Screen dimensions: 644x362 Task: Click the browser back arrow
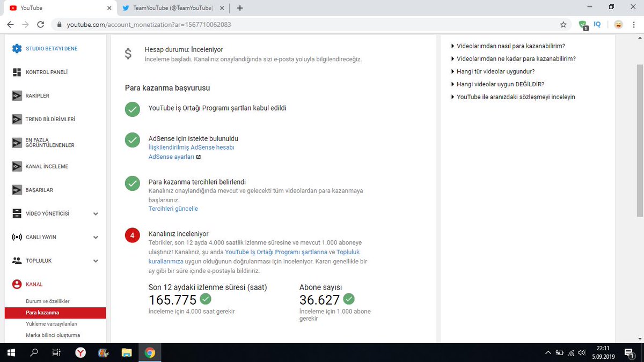(x=10, y=24)
